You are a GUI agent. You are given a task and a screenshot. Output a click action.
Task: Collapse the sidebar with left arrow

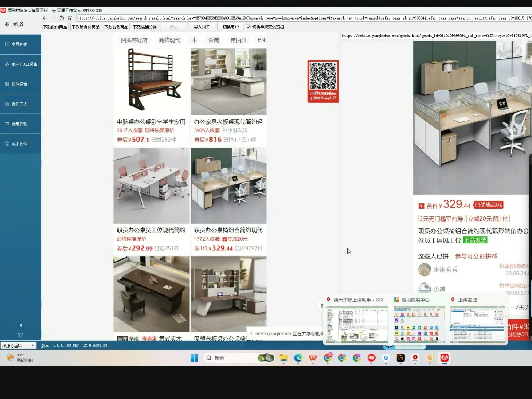point(20,325)
